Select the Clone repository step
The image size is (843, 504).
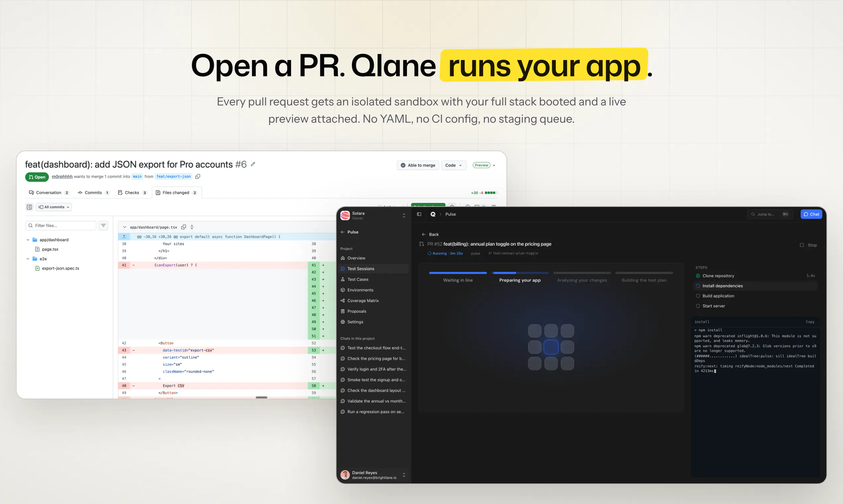coord(755,276)
